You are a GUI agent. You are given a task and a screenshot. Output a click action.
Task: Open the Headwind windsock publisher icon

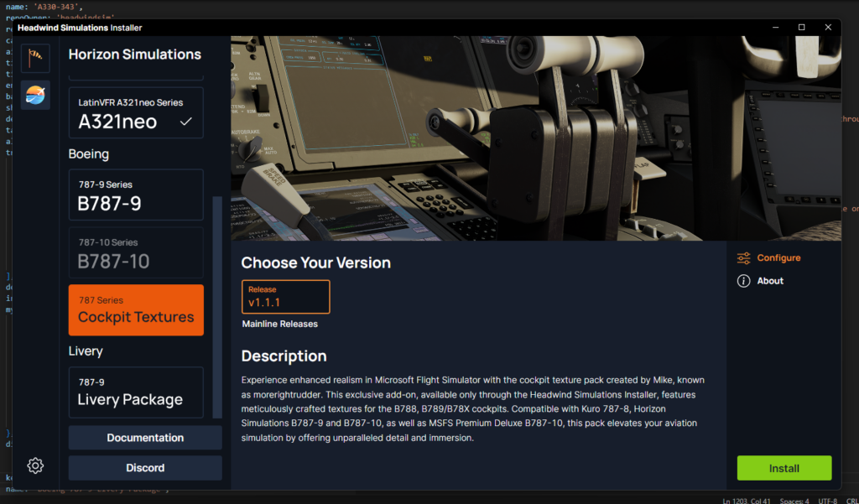tap(35, 58)
